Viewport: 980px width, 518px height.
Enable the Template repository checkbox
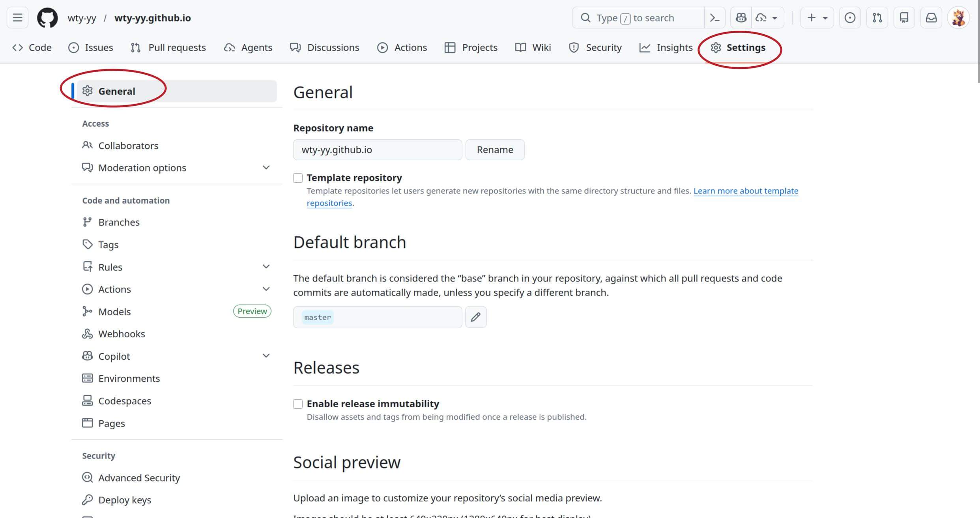click(x=298, y=178)
